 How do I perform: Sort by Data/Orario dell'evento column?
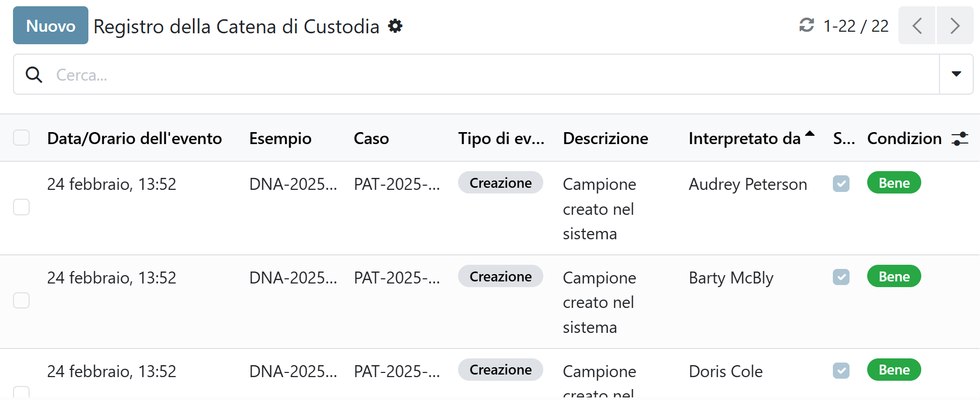tap(134, 138)
